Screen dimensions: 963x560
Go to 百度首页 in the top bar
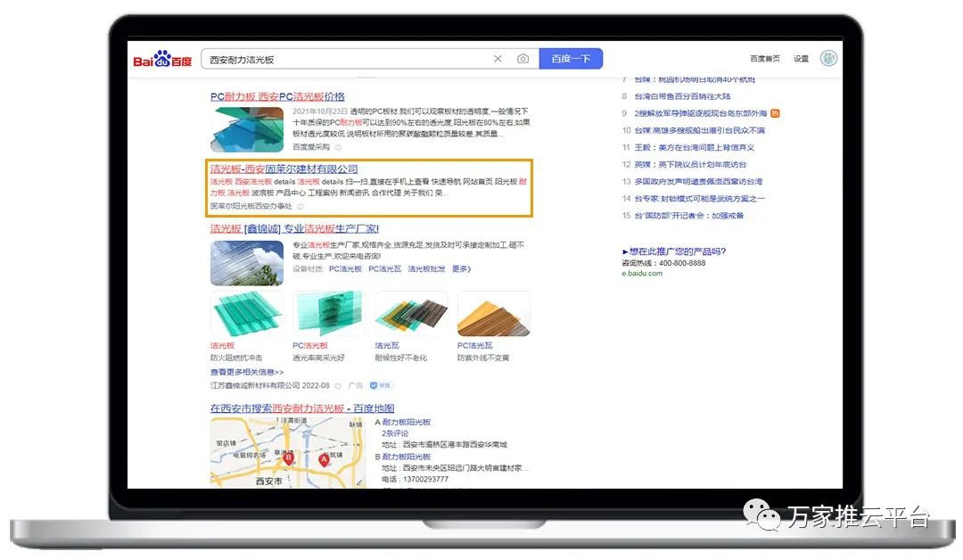point(764,59)
